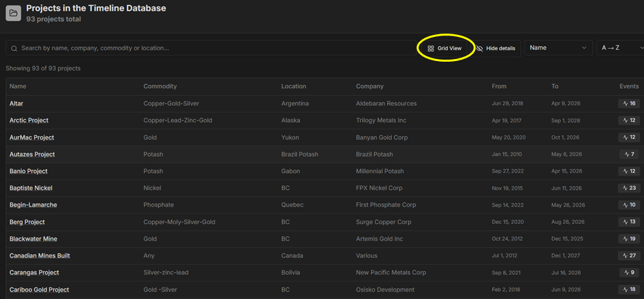Click the Argentina location cell
Image resolution: width=644 pixels, height=299 pixels.
[x=295, y=103]
